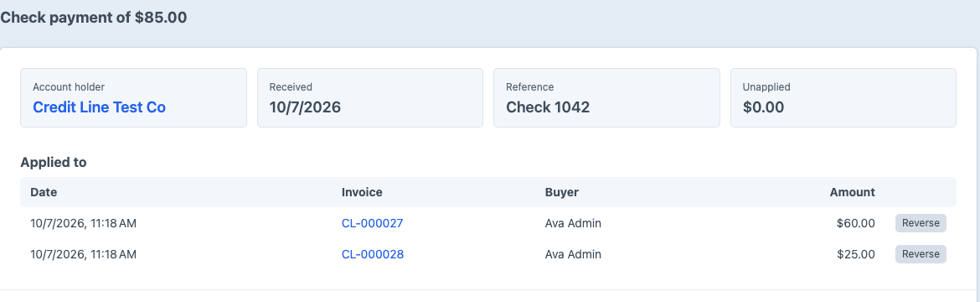Click the 'Unapplied' card label
The width and height of the screenshot is (980, 302).
coord(766,87)
